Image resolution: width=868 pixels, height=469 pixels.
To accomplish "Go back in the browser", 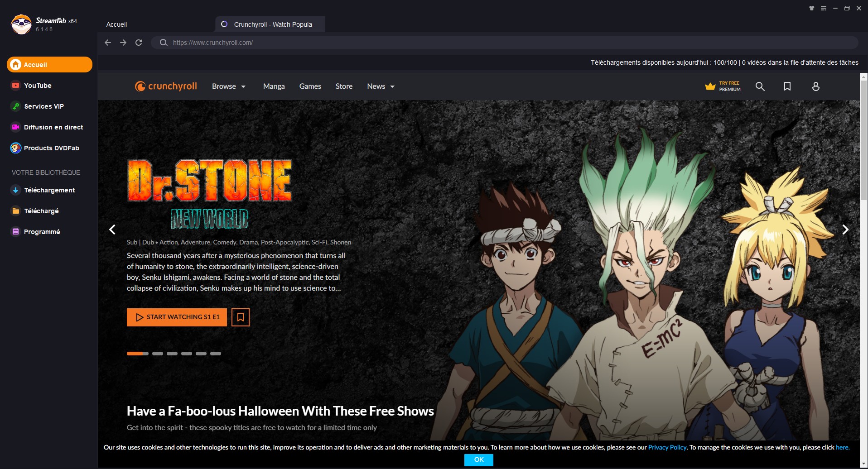I will pos(108,43).
